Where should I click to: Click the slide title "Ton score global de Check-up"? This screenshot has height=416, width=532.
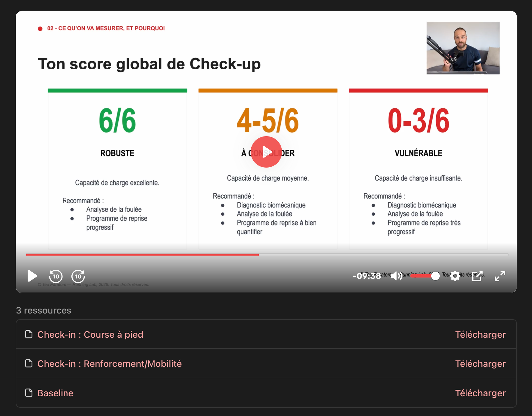click(x=149, y=64)
